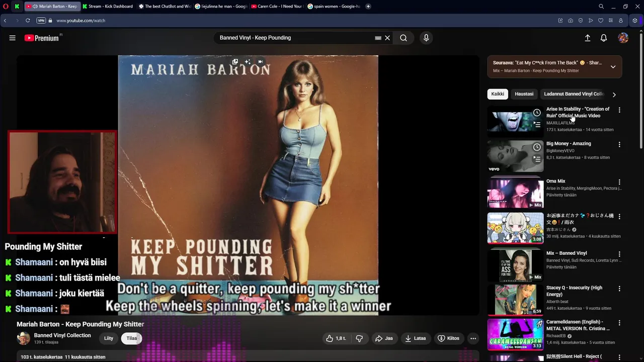Click the Liity join button

109,338
